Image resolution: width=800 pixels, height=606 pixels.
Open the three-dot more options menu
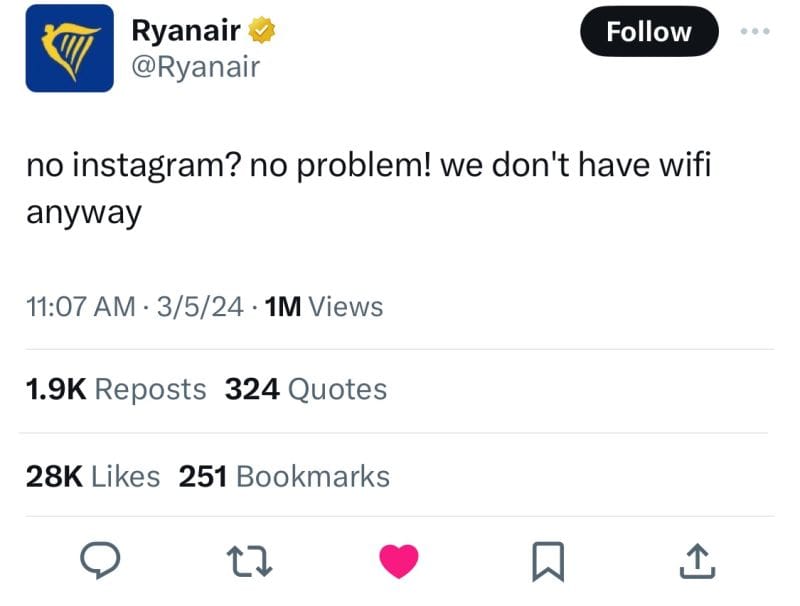755,31
